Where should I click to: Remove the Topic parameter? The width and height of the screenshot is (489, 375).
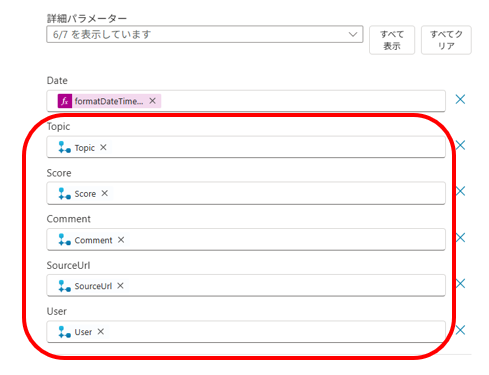pyautogui.click(x=460, y=145)
